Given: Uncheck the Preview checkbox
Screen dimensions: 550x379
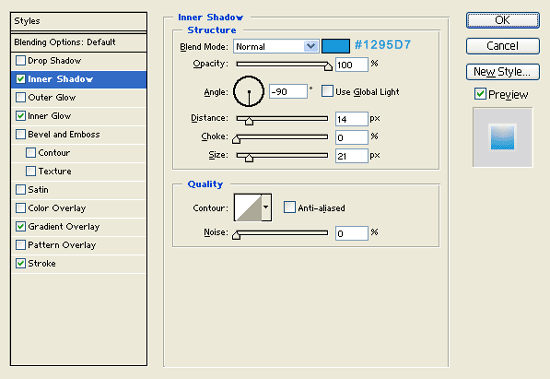Looking at the screenshot, I should (x=480, y=94).
